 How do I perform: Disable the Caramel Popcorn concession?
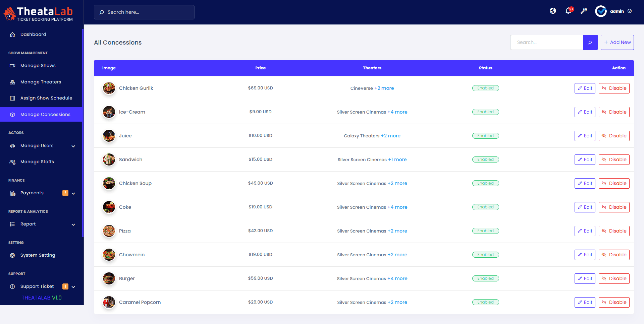point(614,302)
